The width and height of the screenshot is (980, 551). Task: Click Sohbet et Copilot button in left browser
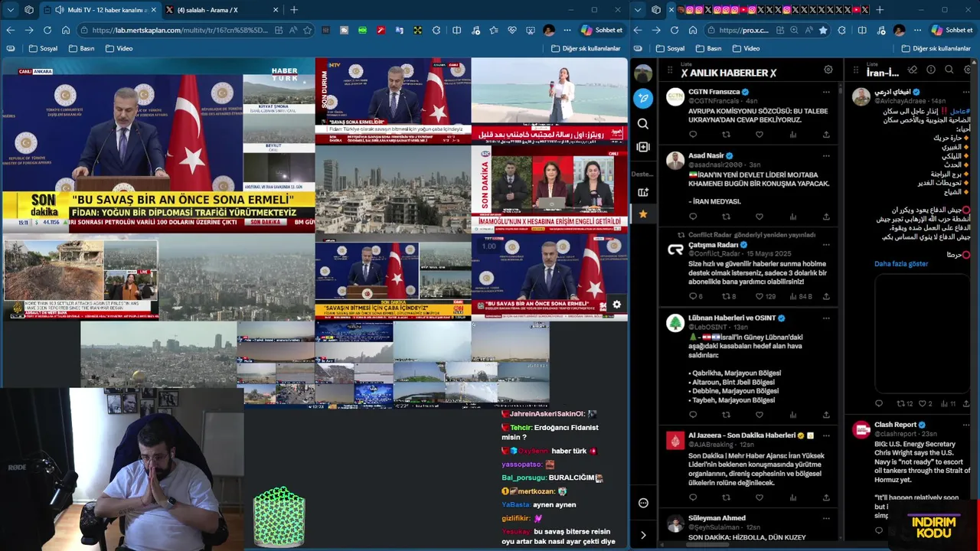(x=602, y=30)
